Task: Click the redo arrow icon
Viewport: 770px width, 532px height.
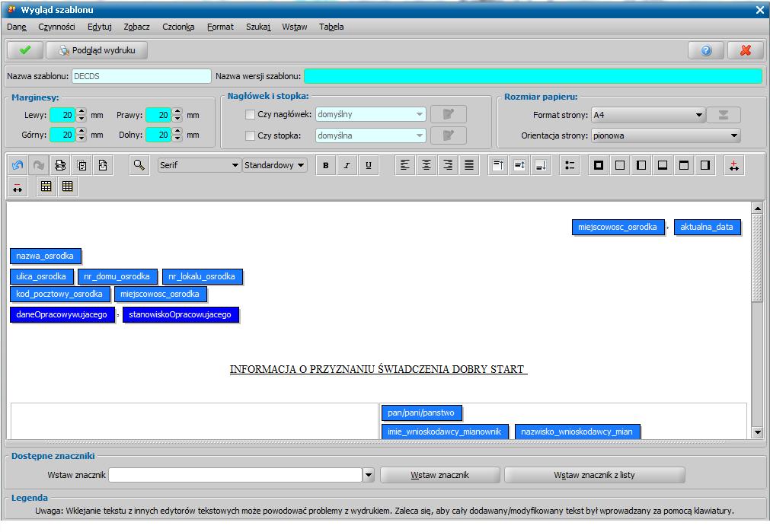Action: [39, 165]
